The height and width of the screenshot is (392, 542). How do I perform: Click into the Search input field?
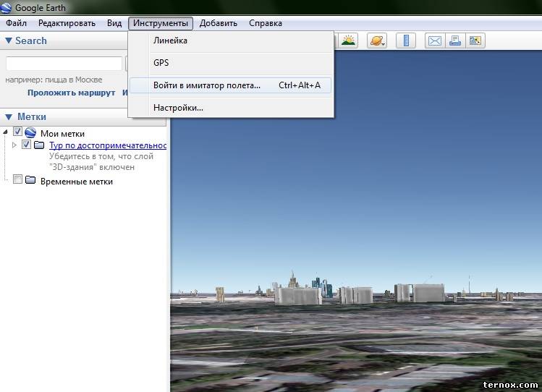click(64, 64)
